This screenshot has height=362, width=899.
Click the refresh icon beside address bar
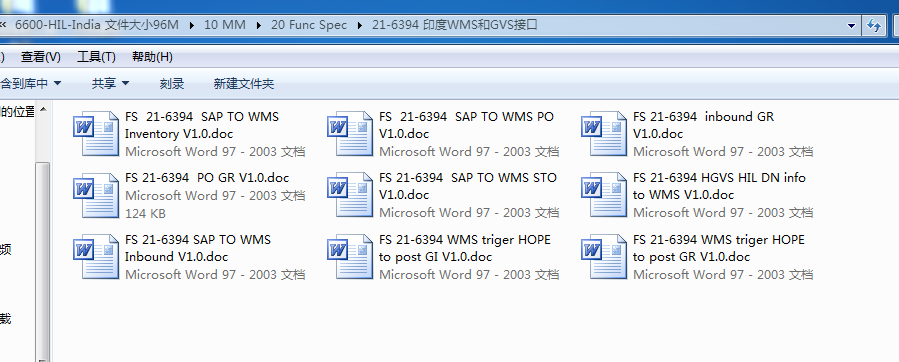(x=874, y=26)
